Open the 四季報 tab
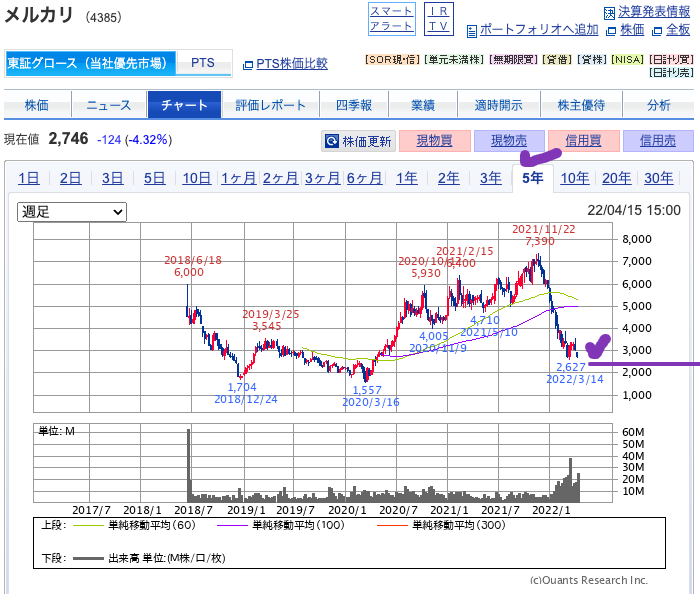This screenshot has height=594, width=700. coord(354,105)
